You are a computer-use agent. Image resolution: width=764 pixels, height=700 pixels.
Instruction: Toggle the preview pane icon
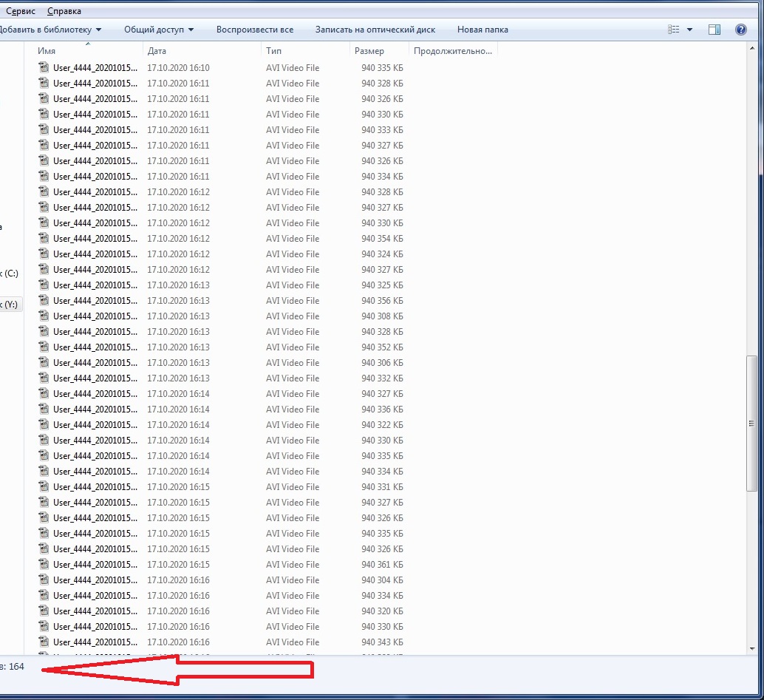[x=714, y=30]
